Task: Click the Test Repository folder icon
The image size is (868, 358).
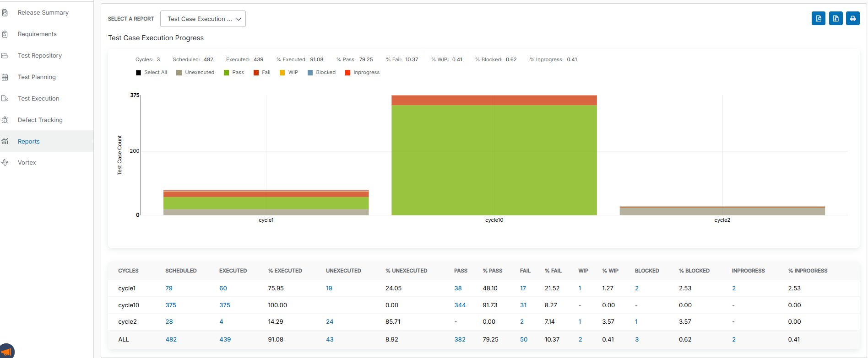Action: click(5, 56)
